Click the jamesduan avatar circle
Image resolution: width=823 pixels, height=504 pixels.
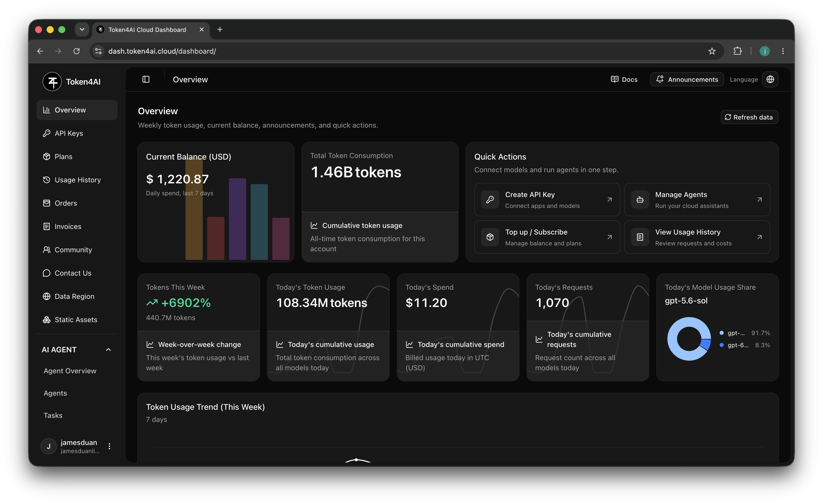[x=48, y=446]
